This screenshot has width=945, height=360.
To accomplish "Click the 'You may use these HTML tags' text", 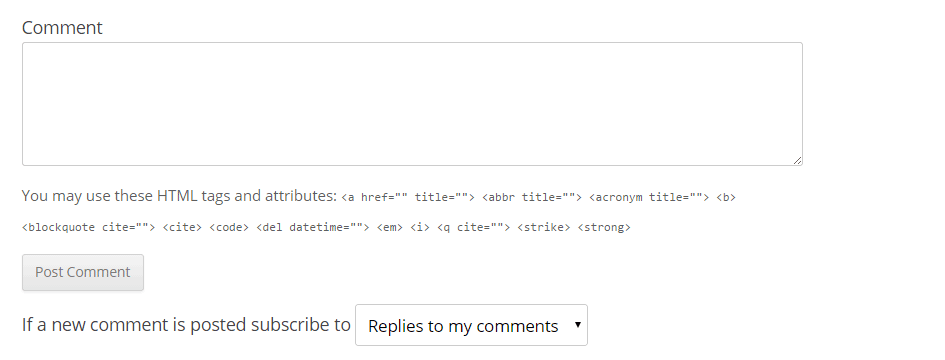I will 179,196.
